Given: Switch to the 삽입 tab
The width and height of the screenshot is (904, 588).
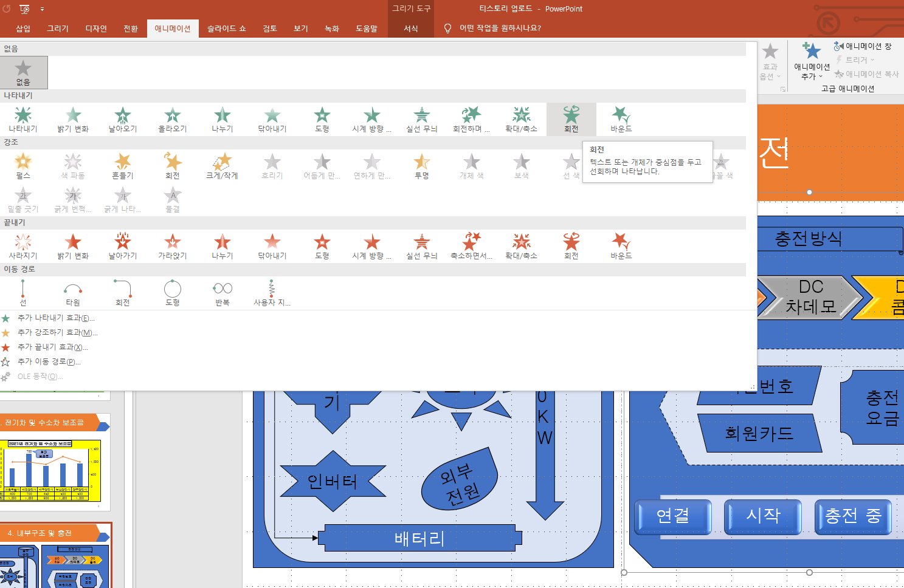Looking at the screenshot, I should [23, 29].
